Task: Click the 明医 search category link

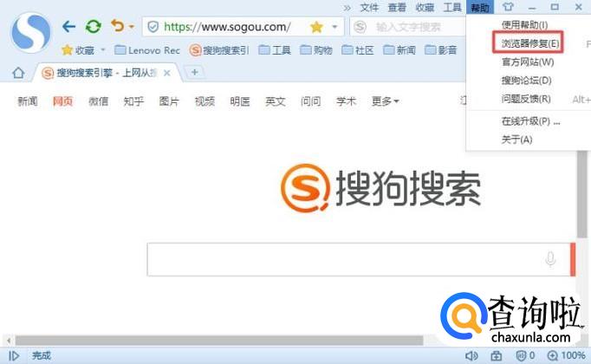Action: [x=240, y=101]
